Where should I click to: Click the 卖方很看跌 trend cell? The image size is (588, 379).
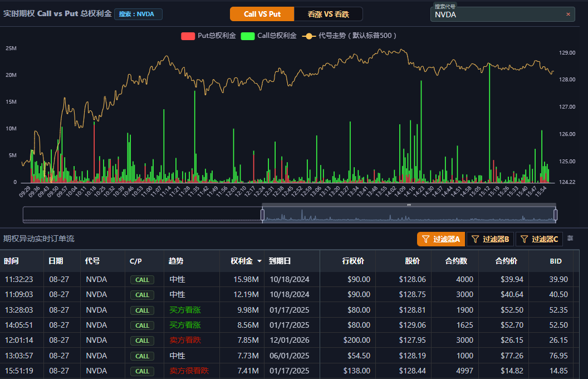189,371
